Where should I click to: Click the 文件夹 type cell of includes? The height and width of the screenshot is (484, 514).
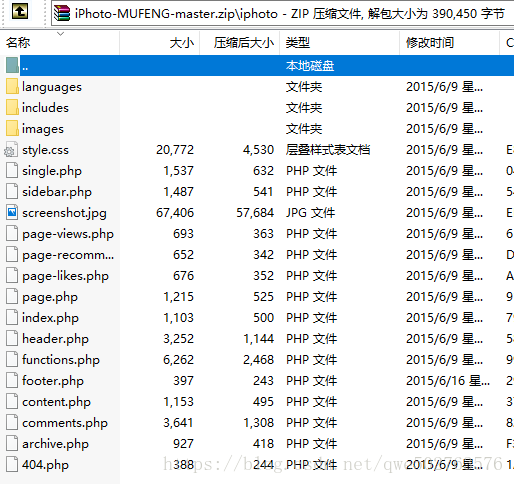pyautogui.click(x=304, y=108)
